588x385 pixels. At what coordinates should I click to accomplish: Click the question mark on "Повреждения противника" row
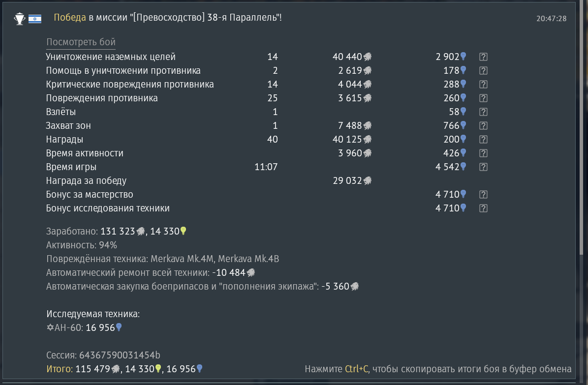point(483,98)
